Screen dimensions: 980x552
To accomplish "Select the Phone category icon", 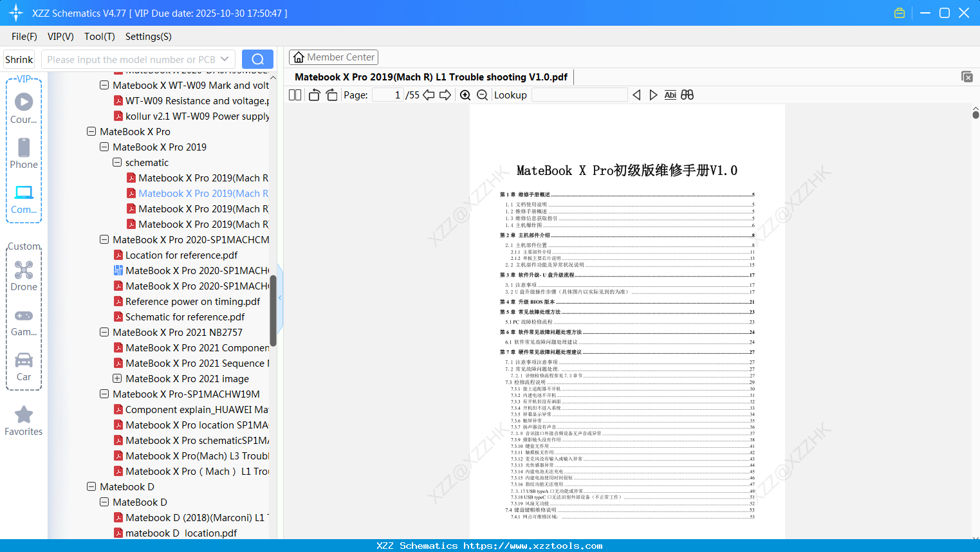I will tap(24, 153).
